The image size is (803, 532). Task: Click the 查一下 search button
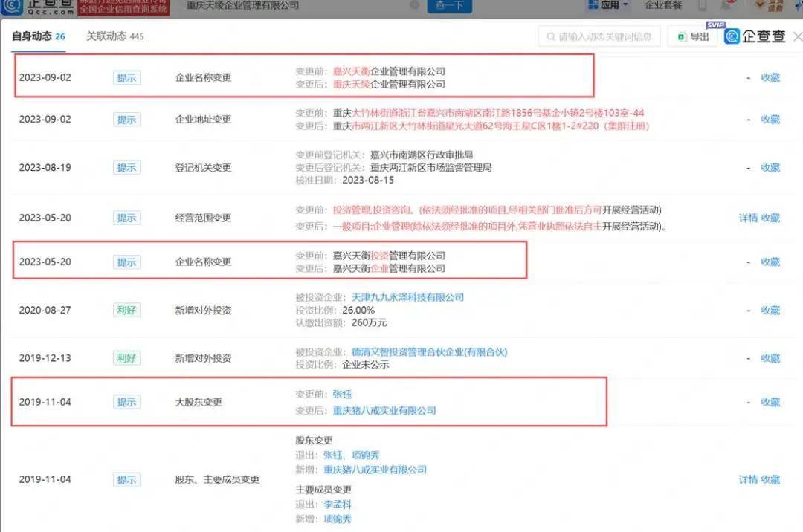point(449,5)
